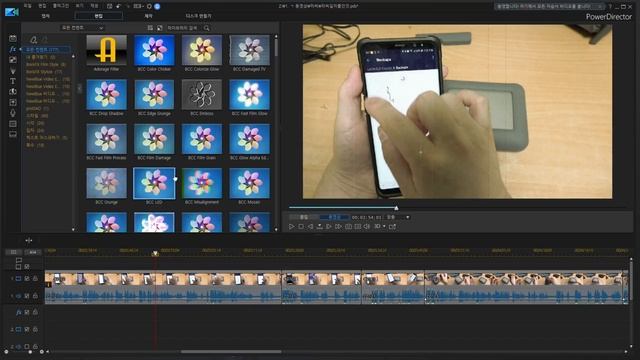
Task: Click the timeline playhead marker
Action: click(x=155, y=253)
